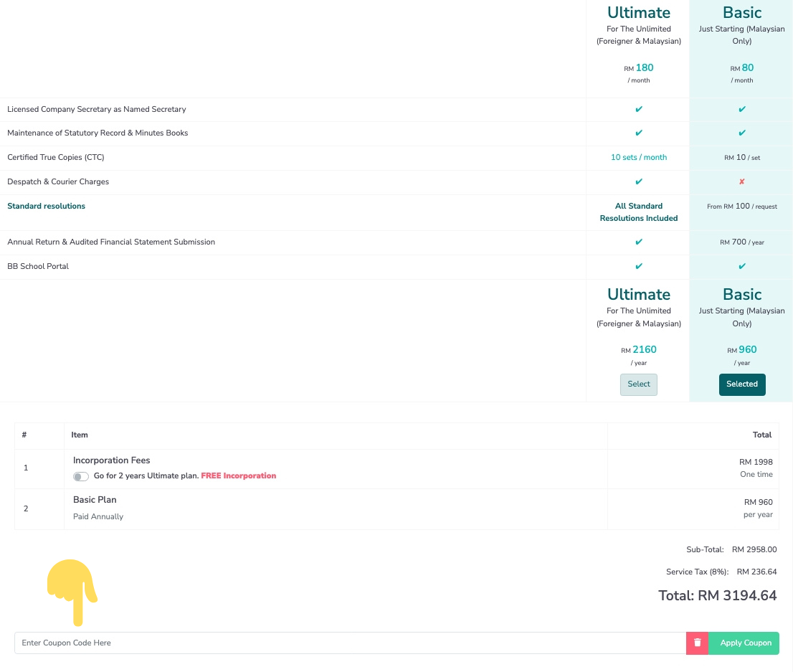Click 'Licensed Company Secretary as Named Secretary' label
793x672 pixels.
tap(97, 109)
